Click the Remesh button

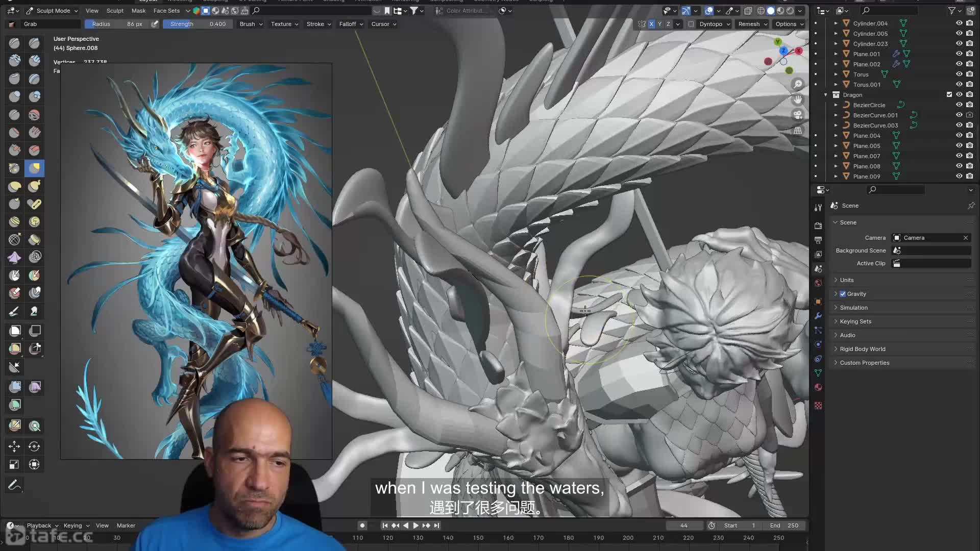(x=752, y=24)
